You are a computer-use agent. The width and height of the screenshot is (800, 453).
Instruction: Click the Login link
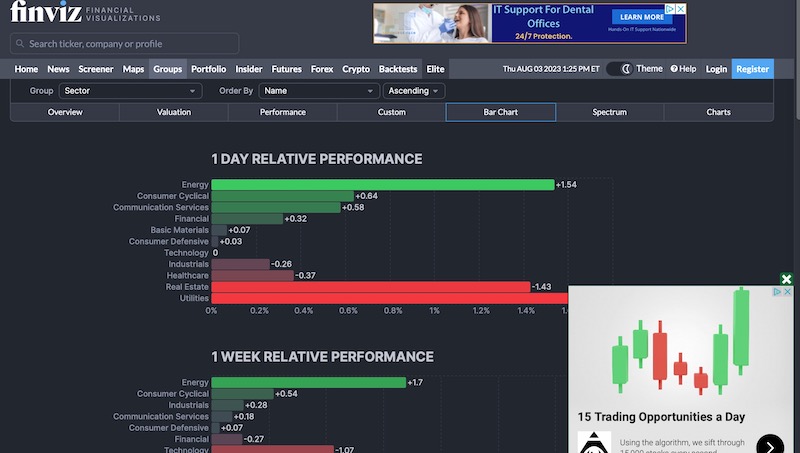(x=716, y=69)
